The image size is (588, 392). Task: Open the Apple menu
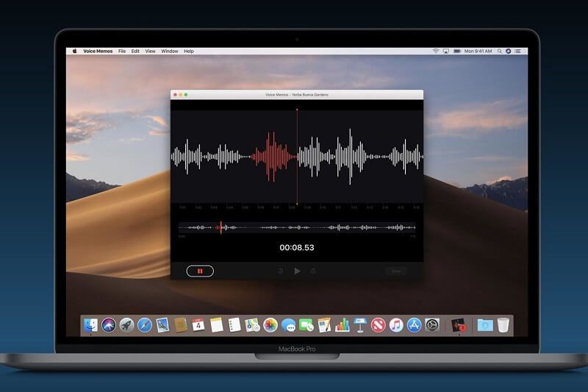coord(75,51)
